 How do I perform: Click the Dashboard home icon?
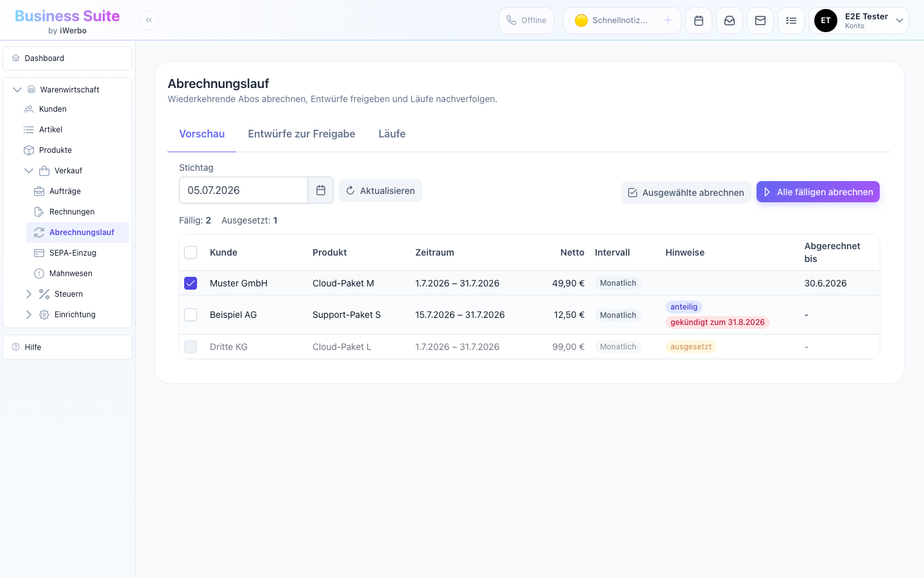[16, 58]
